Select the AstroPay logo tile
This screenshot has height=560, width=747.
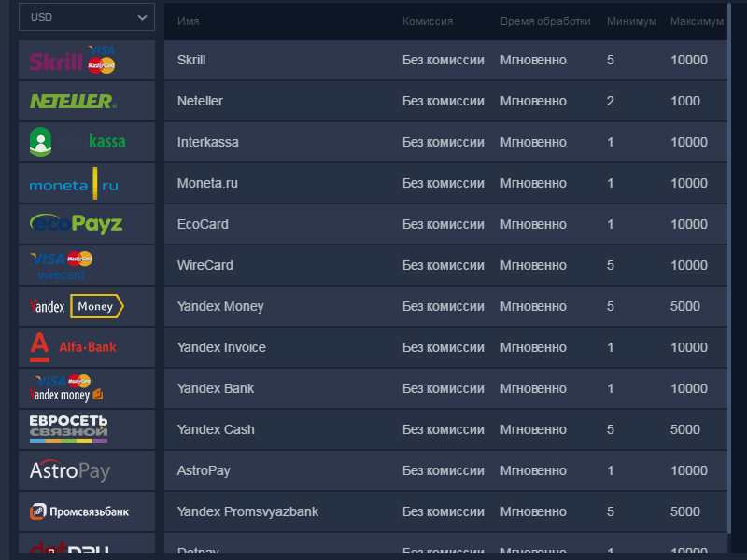pos(87,470)
